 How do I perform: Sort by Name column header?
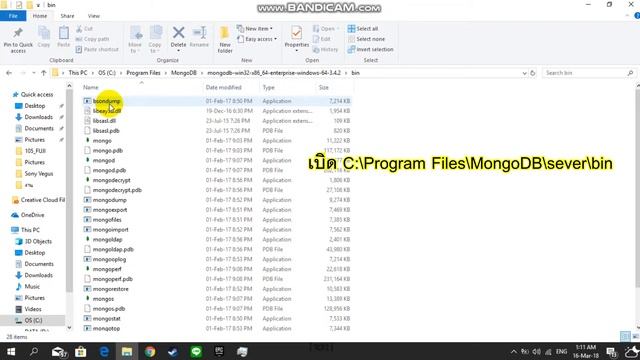[x=142, y=87]
